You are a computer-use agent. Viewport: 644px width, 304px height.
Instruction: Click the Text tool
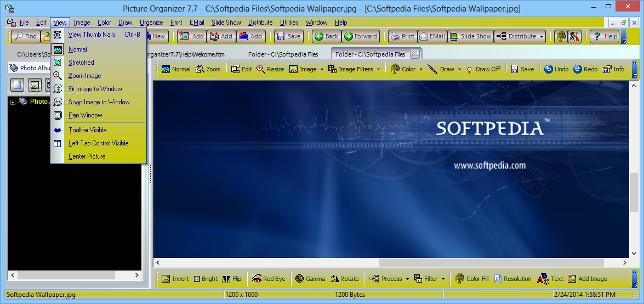(550, 279)
